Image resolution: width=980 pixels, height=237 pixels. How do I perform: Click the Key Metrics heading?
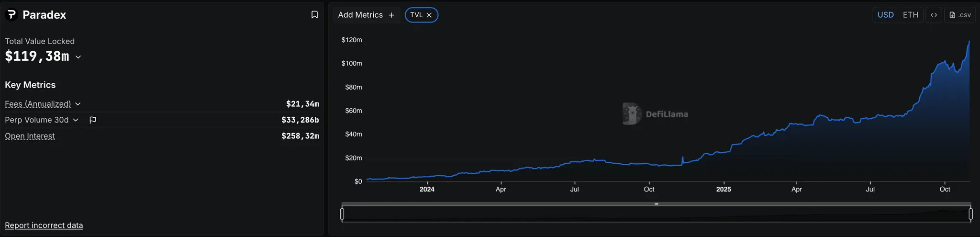[x=30, y=85]
